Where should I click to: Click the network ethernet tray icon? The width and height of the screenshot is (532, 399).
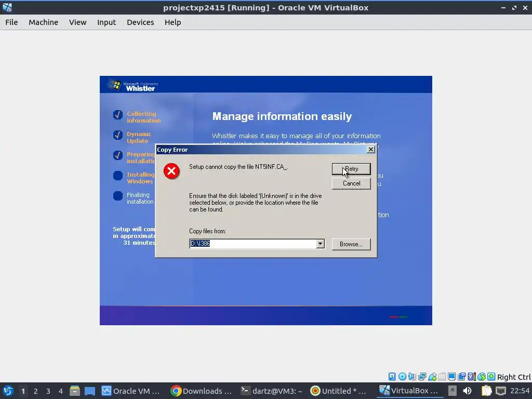click(x=501, y=391)
